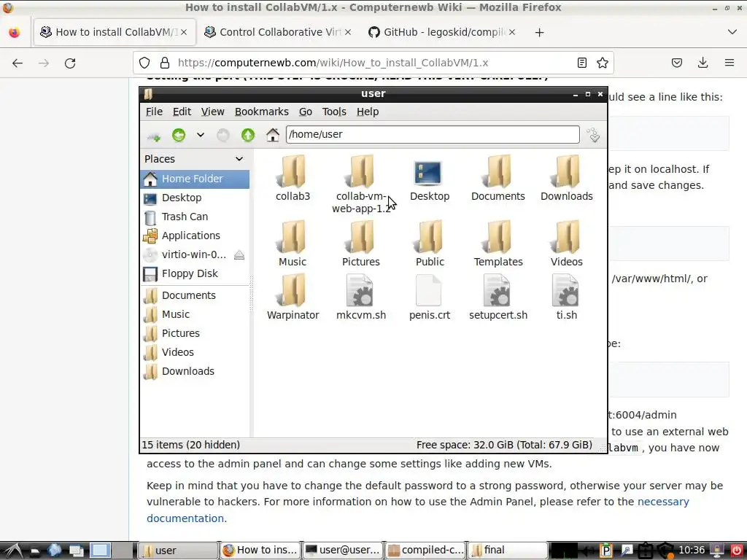Open the Go menu
Viewport: 747px width, 560px height.
pos(306,112)
